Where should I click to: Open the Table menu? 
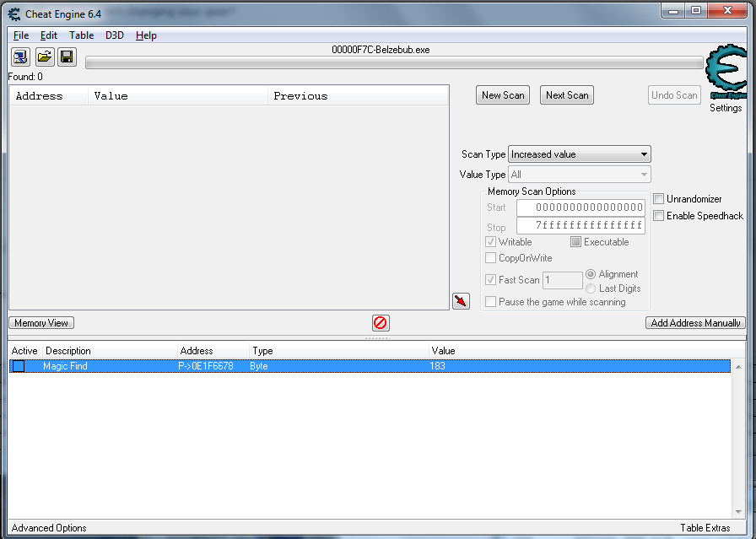pos(82,35)
